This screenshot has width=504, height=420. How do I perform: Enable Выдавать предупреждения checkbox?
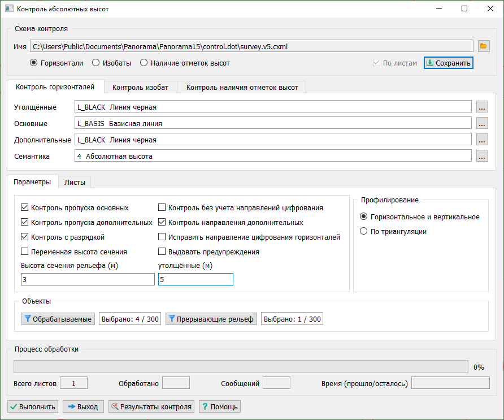pyautogui.click(x=162, y=252)
